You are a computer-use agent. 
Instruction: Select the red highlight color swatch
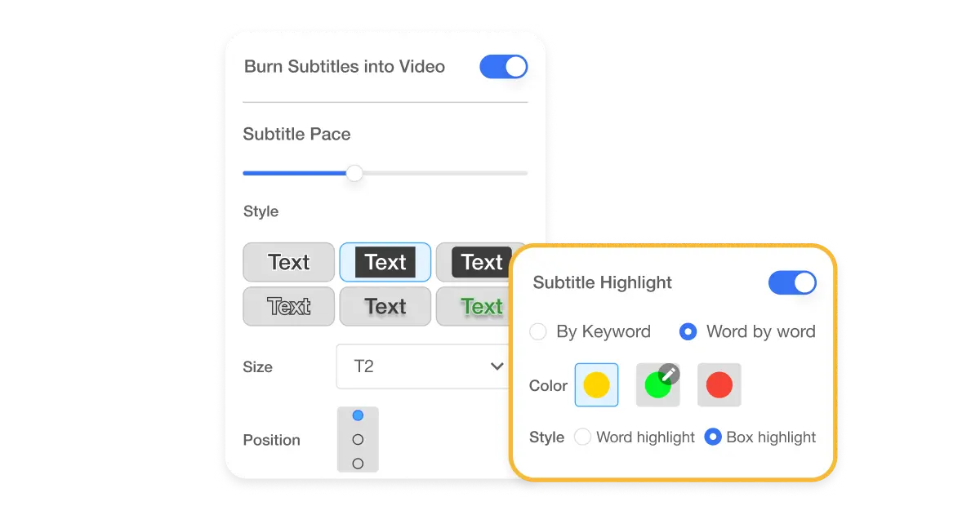tap(719, 384)
